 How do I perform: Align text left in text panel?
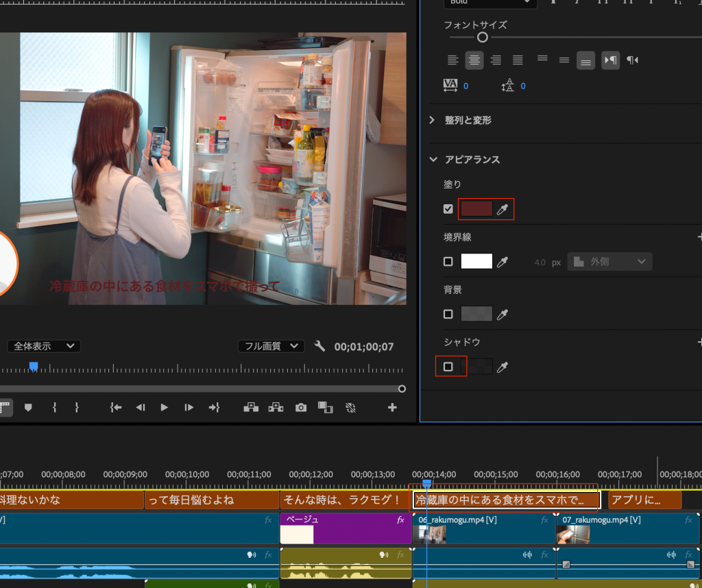[452, 60]
